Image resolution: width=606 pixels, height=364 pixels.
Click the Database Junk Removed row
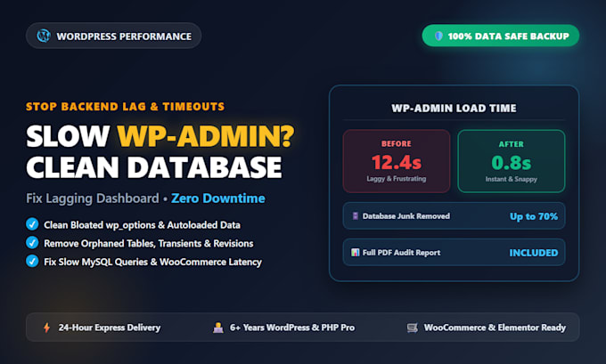click(x=454, y=215)
